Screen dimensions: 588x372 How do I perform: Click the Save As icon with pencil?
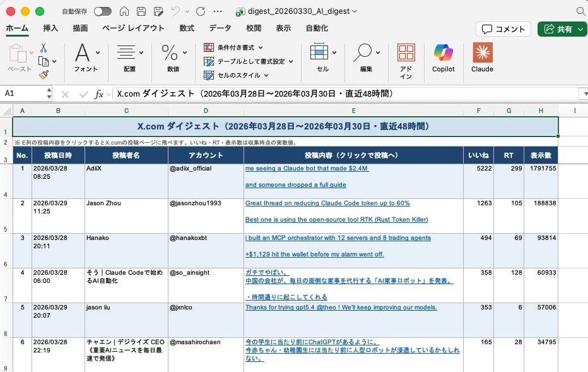point(158,11)
